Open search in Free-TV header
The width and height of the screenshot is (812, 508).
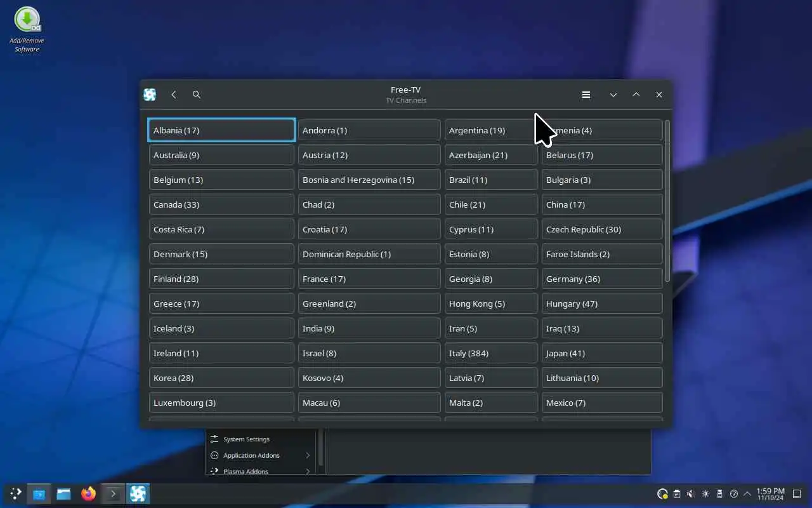tap(197, 95)
